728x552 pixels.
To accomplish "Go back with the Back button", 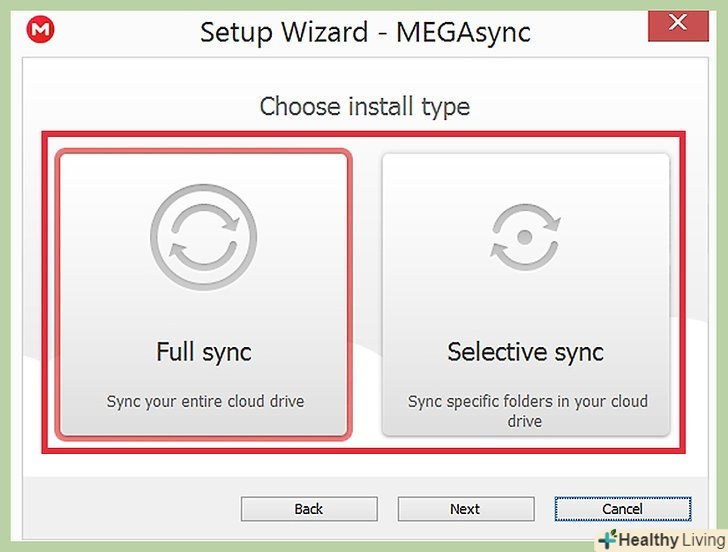I will [x=309, y=509].
